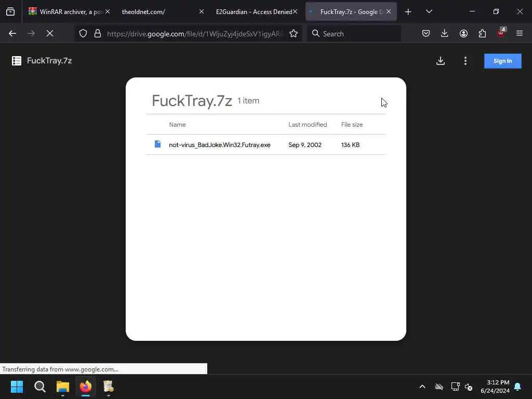Click the FuckTray.7z file title in header
The height and width of the screenshot is (399, 532).
pos(49,61)
